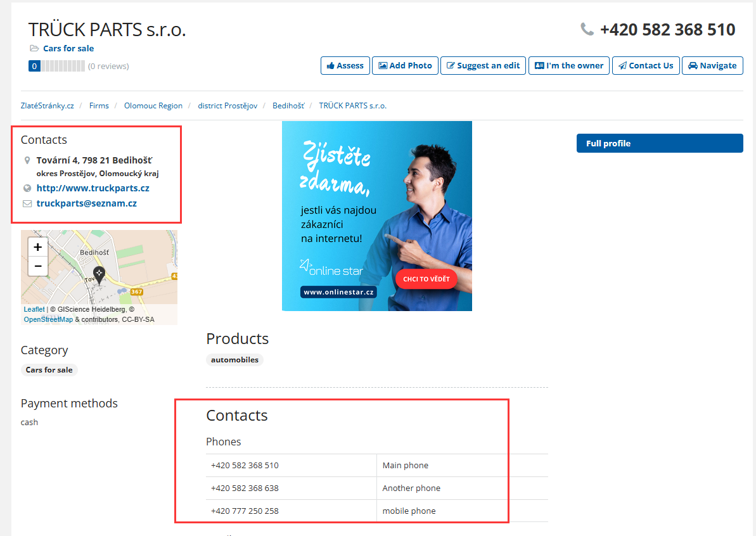
Task: Click the globe icon beside website
Action: pyautogui.click(x=27, y=188)
